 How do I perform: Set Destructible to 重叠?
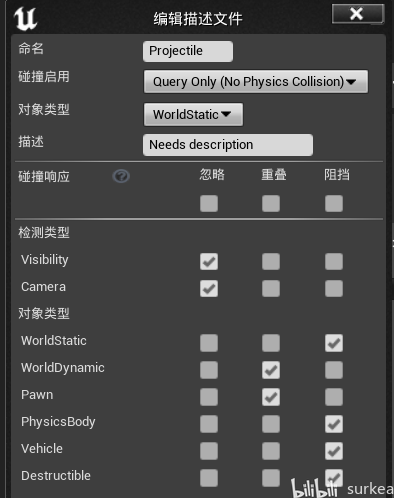(271, 478)
